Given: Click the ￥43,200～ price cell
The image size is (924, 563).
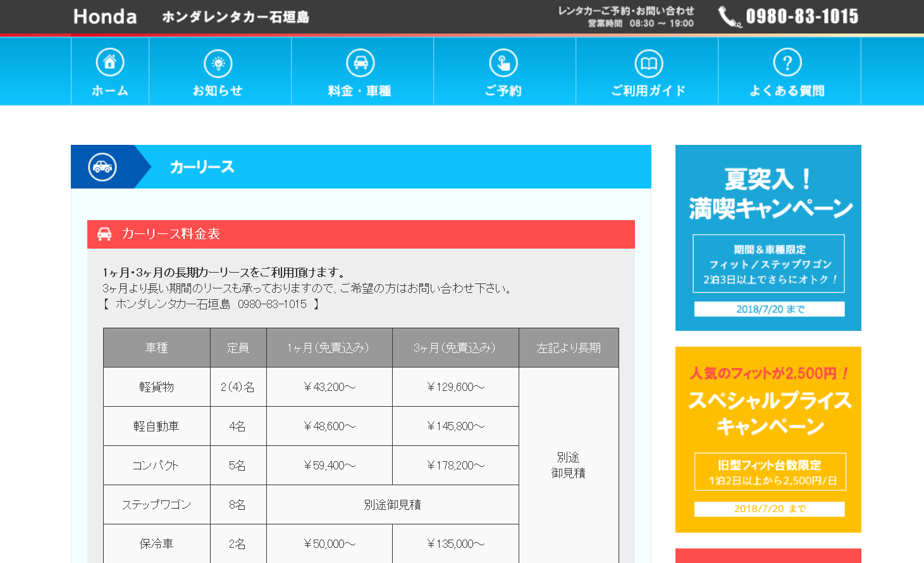Looking at the screenshot, I should [330, 387].
